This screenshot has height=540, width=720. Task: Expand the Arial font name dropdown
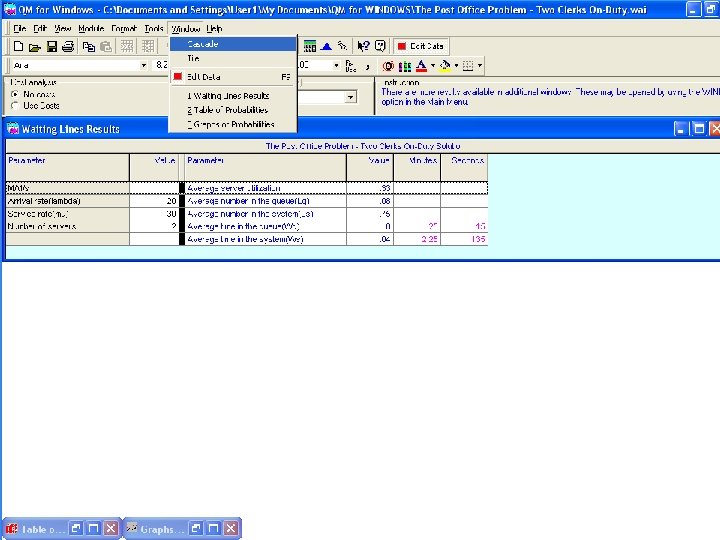click(x=143, y=66)
